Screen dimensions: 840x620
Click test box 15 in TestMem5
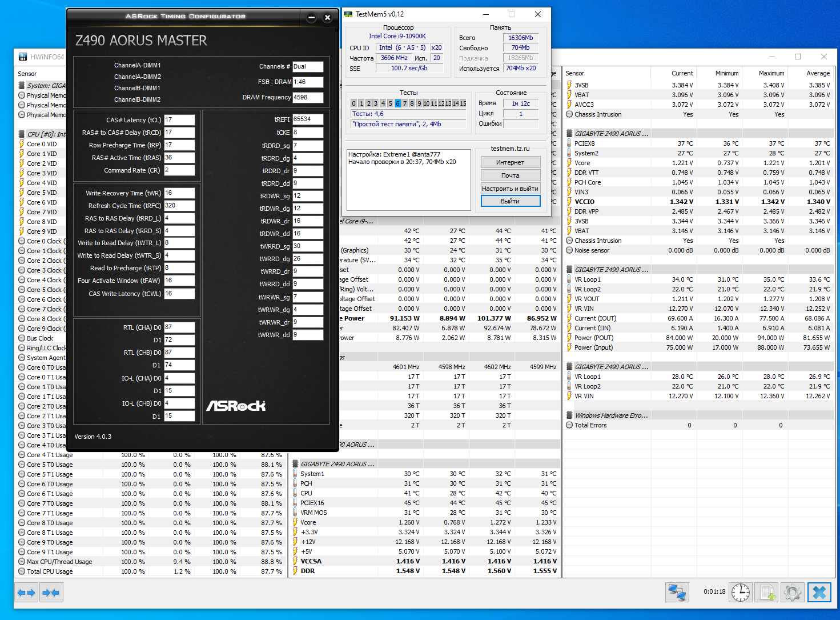(x=463, y=103)
